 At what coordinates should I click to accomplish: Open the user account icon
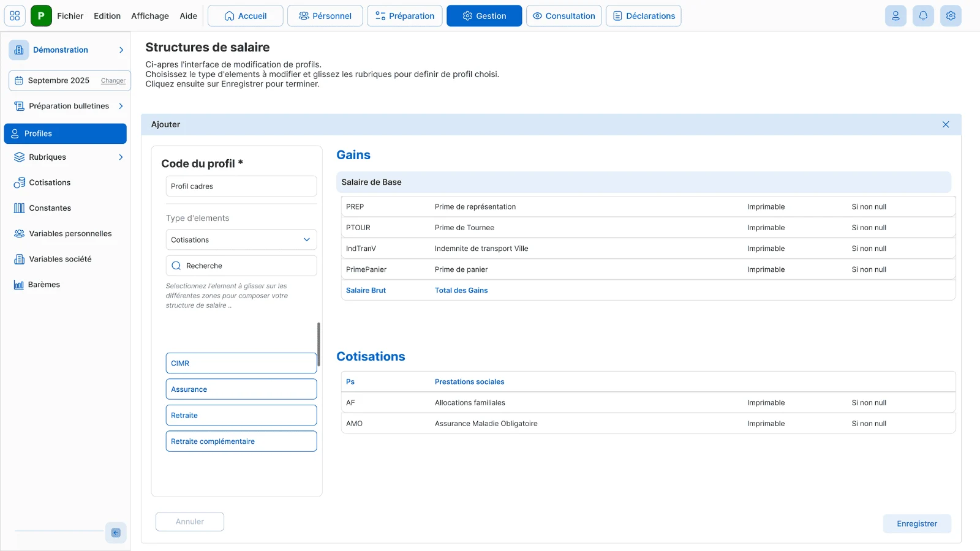895,16
